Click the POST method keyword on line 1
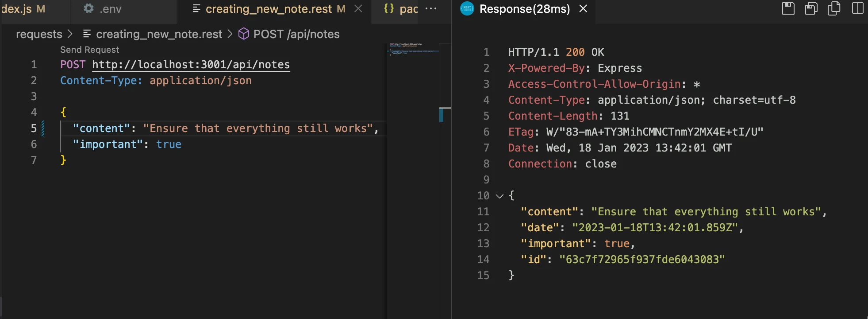Viewport: 868px width, 319px height. pos(73,65)
